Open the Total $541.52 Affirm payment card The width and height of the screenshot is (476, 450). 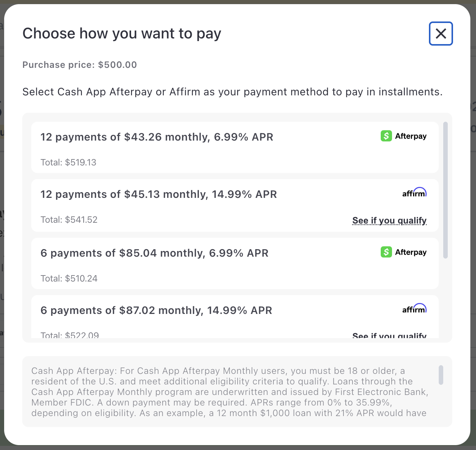tap(188, 205)
